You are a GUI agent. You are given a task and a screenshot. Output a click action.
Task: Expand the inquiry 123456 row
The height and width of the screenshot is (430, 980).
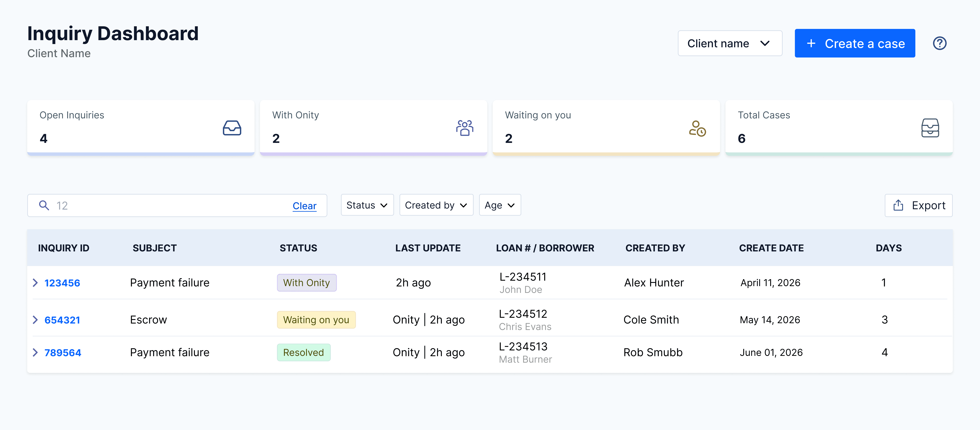click(35, 283)
